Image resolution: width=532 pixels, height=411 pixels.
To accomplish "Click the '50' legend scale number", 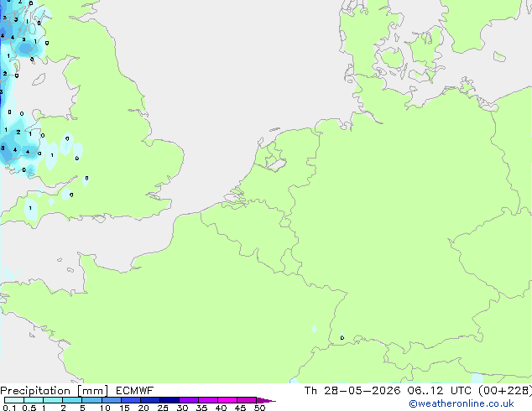I will click(x=259, y=408).
